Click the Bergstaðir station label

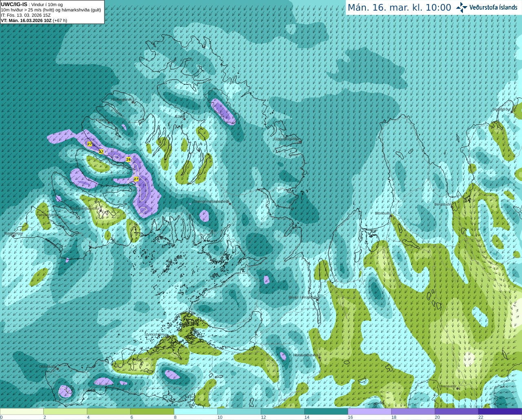[442, 204]
